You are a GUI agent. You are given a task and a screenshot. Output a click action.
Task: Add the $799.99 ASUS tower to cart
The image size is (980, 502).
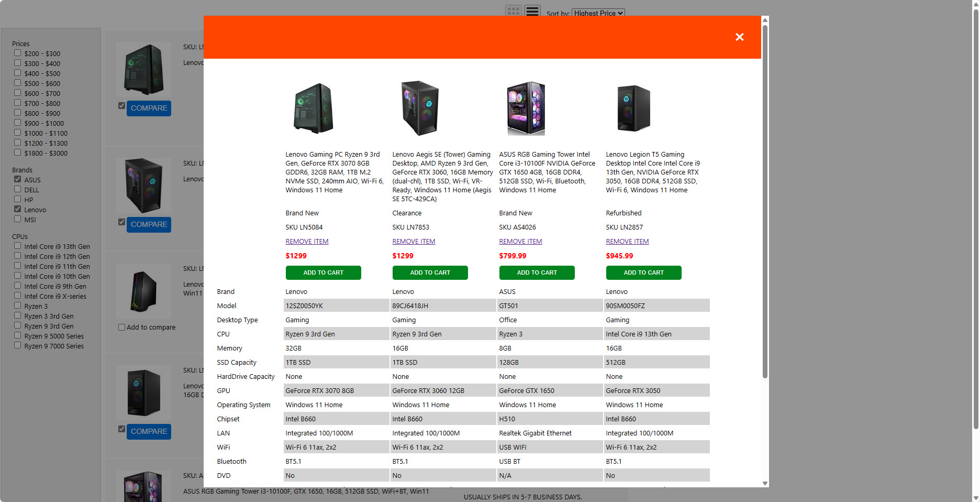[537, 272]
